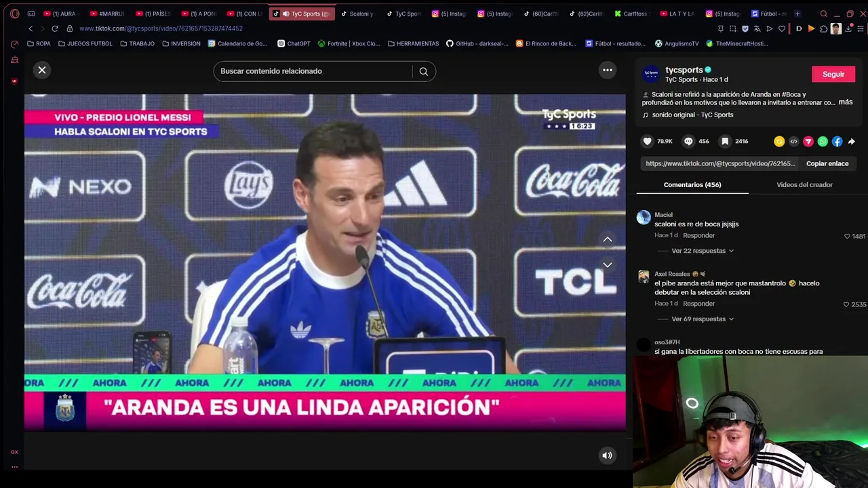Open browser extensions cube icon

tap(824, 28)
